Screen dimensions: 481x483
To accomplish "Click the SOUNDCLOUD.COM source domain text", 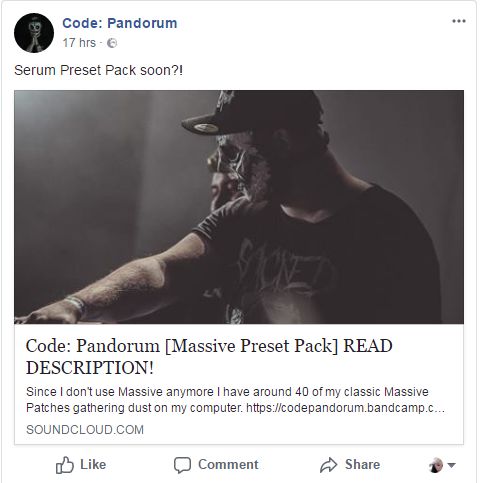I will point(85,430).
